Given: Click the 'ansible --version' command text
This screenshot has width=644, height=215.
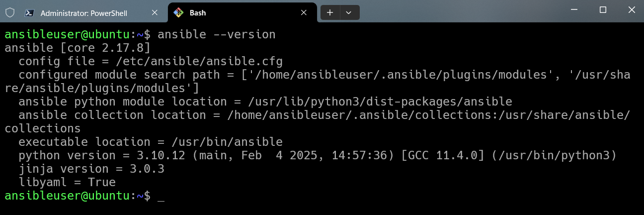Looking at the screenshot, I should click(216, 35).
